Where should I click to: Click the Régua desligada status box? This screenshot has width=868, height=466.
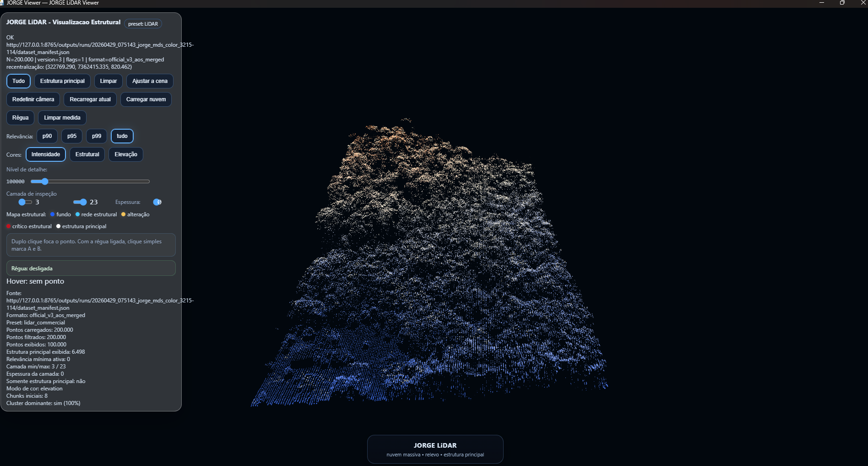point(91,268)
